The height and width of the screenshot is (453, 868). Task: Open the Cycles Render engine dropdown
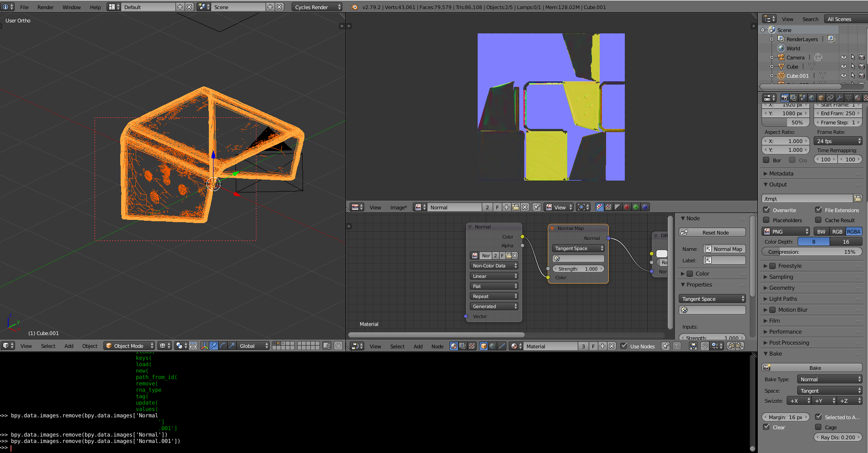coord(317,7)
